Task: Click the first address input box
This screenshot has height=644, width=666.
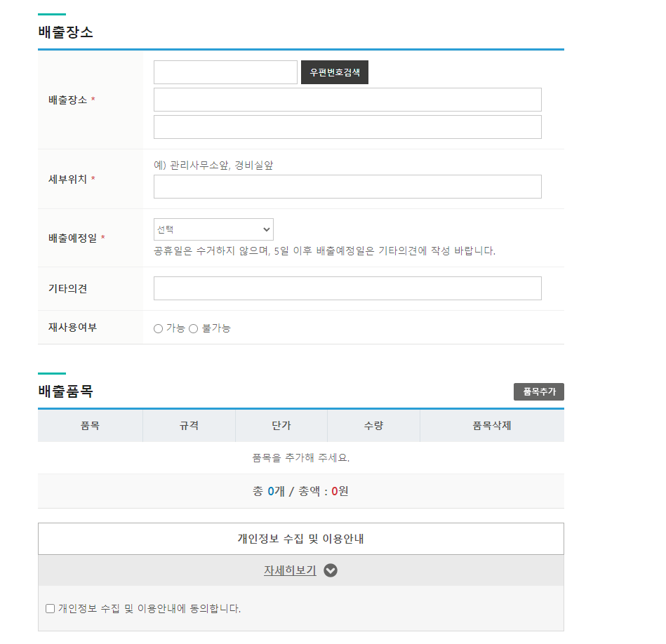Action: pos(347,99)
